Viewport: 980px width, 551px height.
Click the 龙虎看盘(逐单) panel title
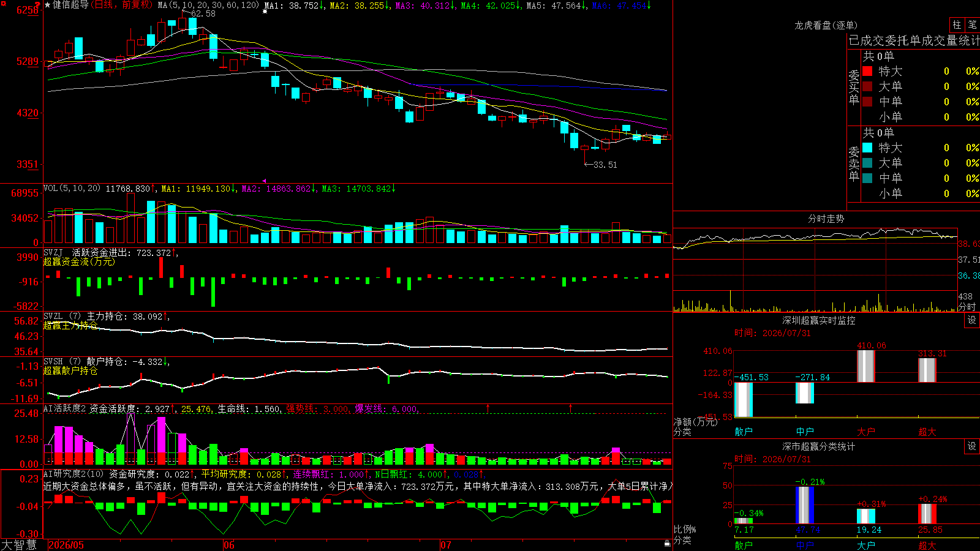pos(826,25)
